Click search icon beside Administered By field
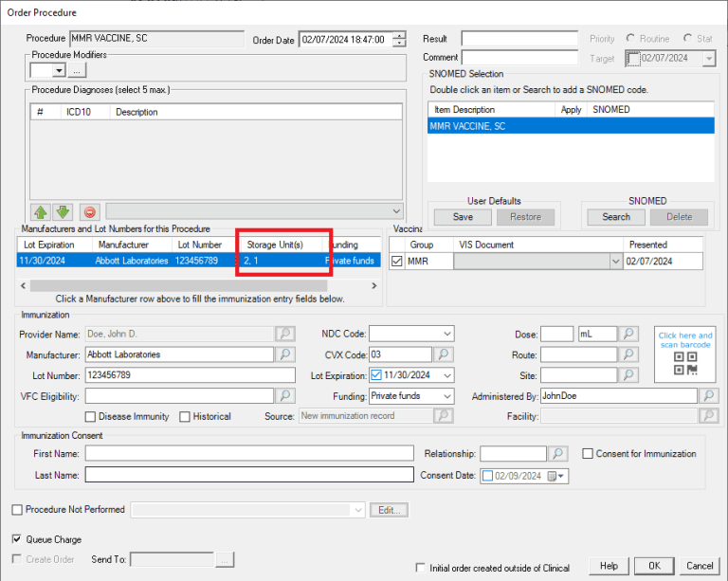 click(x=708, y=396)
